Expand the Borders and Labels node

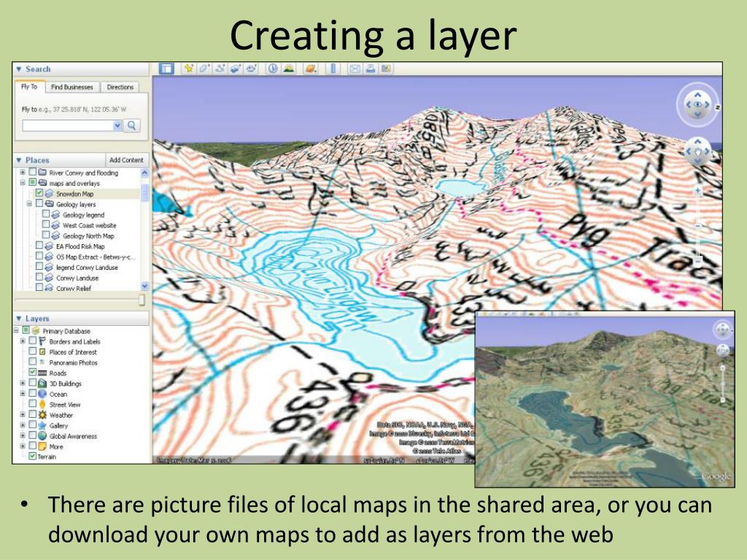[x=23, y=341]
